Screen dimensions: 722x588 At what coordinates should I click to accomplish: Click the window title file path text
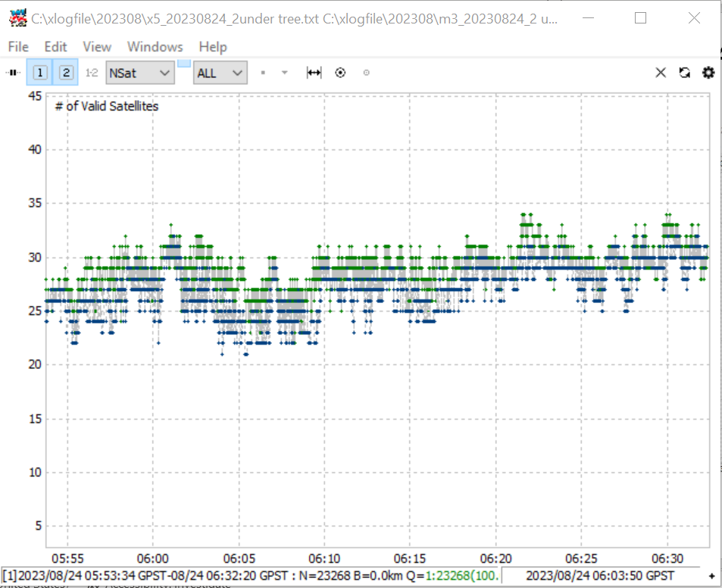[x=294, y=19]
